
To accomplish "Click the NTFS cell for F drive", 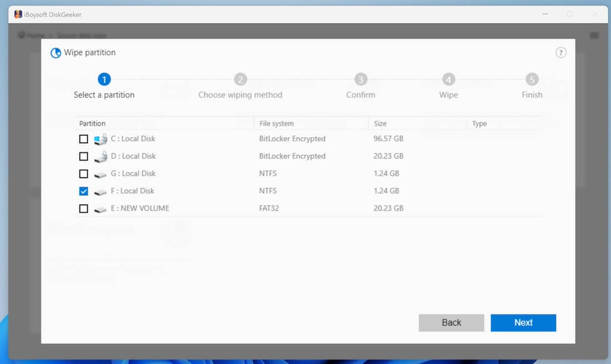I will pyautogui.click(x=268, y=191).
